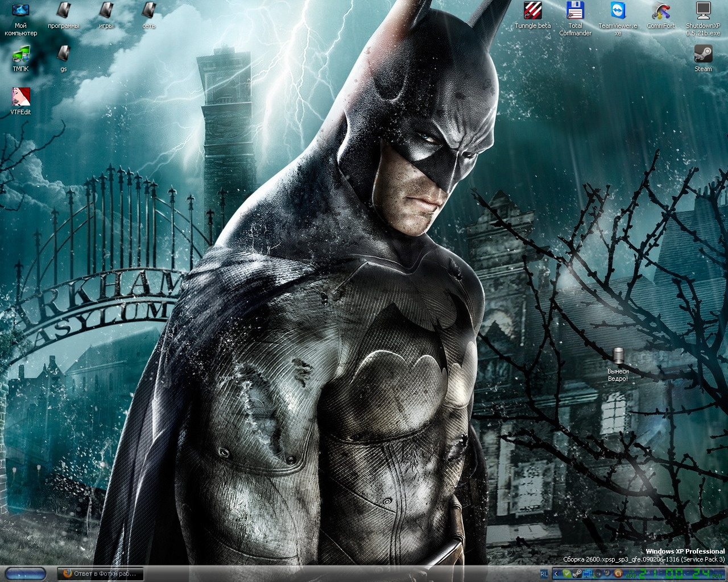
Task: Open the small sound volume tray icon
Action: pos(608,573)
